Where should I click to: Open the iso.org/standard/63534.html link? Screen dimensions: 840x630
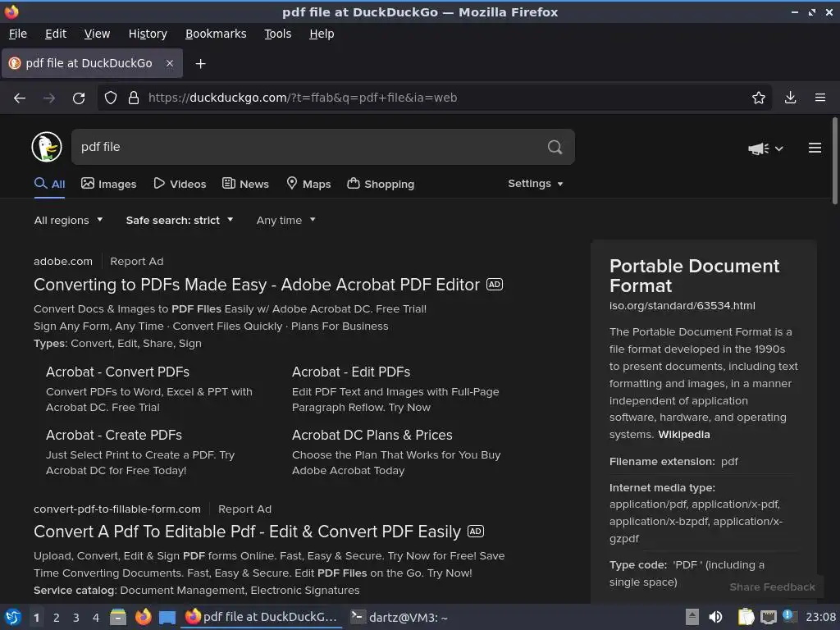682,305
